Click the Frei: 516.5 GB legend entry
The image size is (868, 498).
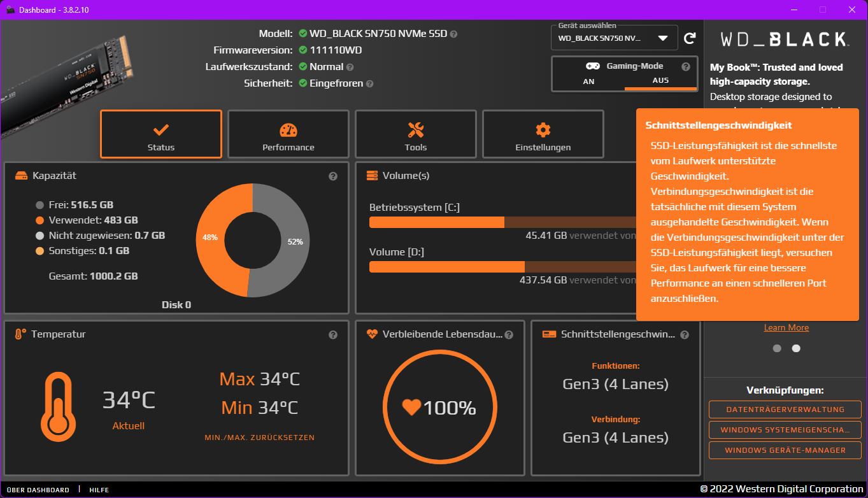[75, 205]
